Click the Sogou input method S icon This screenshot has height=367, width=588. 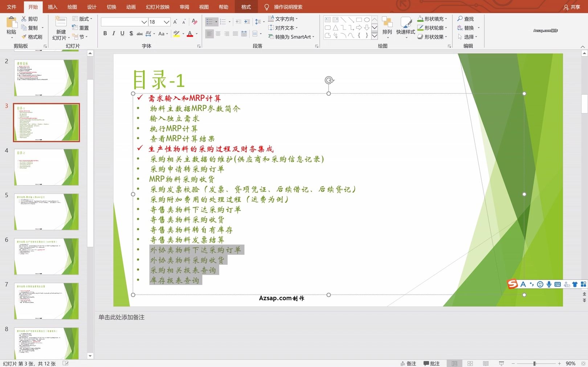coord(513,284)
